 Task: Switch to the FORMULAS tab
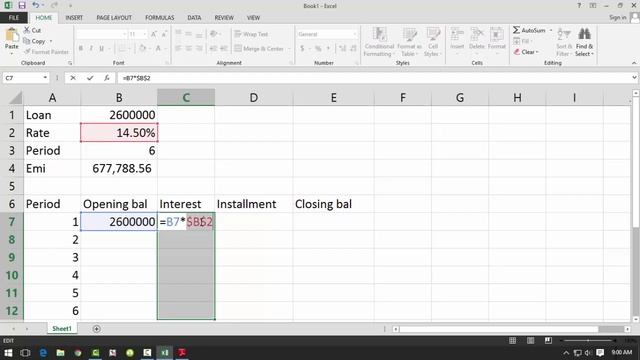pyautogui.click(x=160, y=18)
